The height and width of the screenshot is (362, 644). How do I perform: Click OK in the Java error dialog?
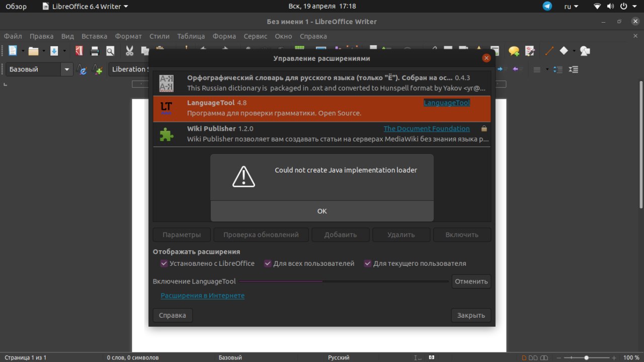tap(322, 211)
